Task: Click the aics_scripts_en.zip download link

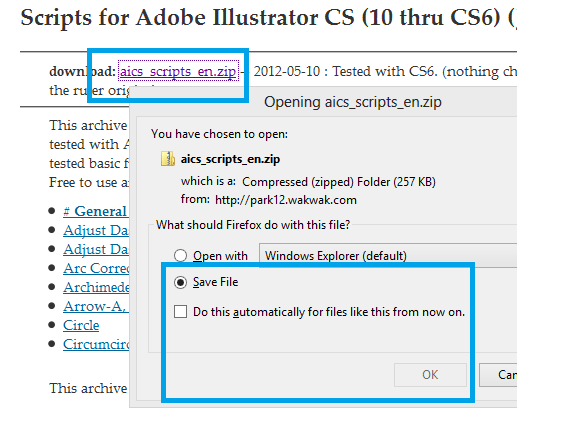Action: coord(178,71)
